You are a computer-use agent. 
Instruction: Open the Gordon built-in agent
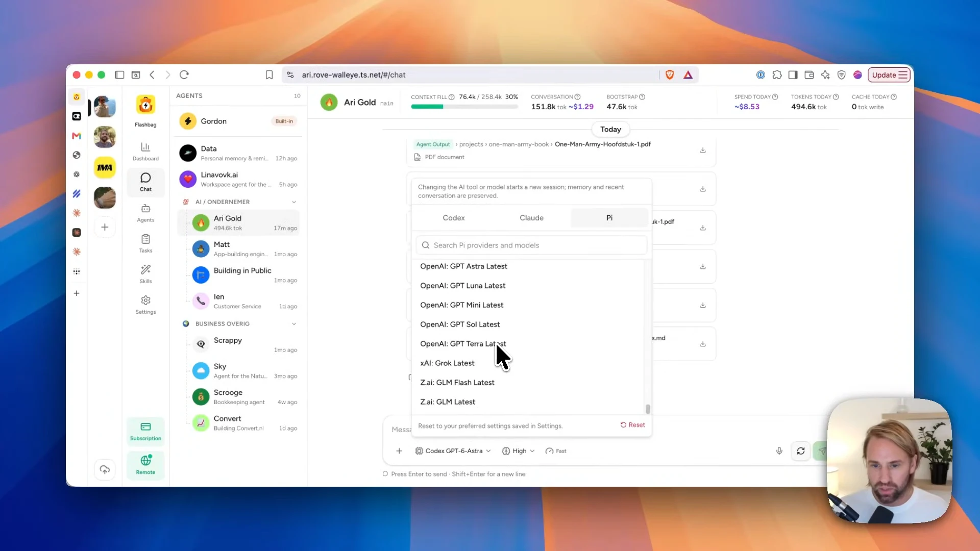pos(239,121)
